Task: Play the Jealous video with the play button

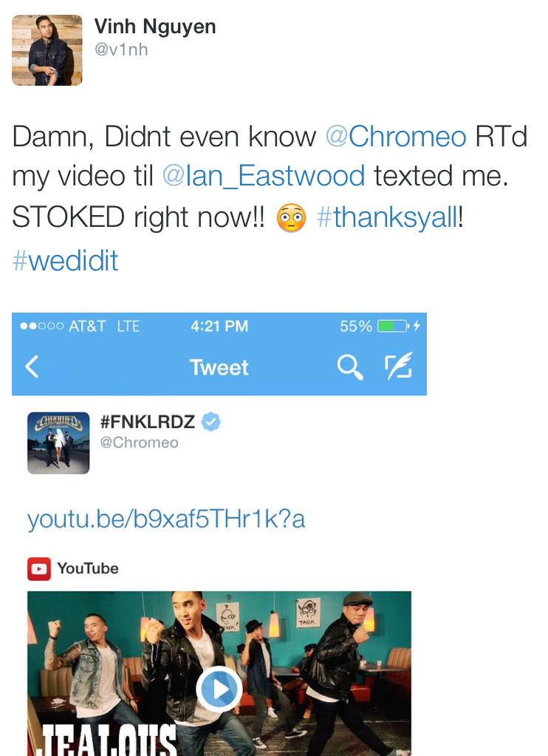Action: 219,689
